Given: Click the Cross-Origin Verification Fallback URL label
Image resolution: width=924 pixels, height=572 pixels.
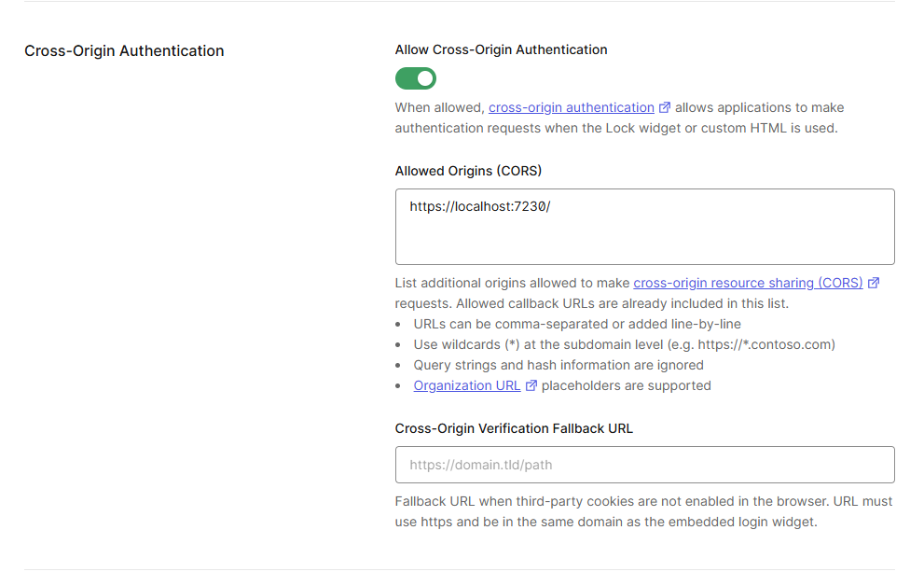Looking at the screenshot, I should (514, 428).
